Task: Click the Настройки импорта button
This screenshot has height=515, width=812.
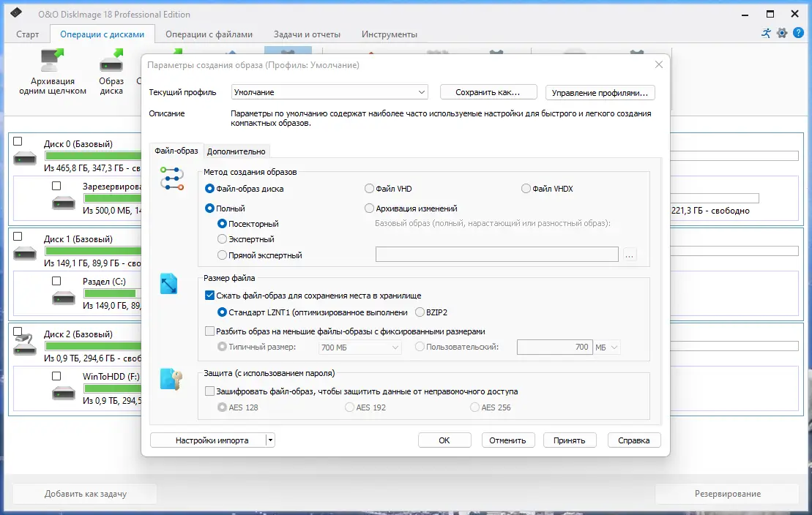Action: (x=208, y=440)
